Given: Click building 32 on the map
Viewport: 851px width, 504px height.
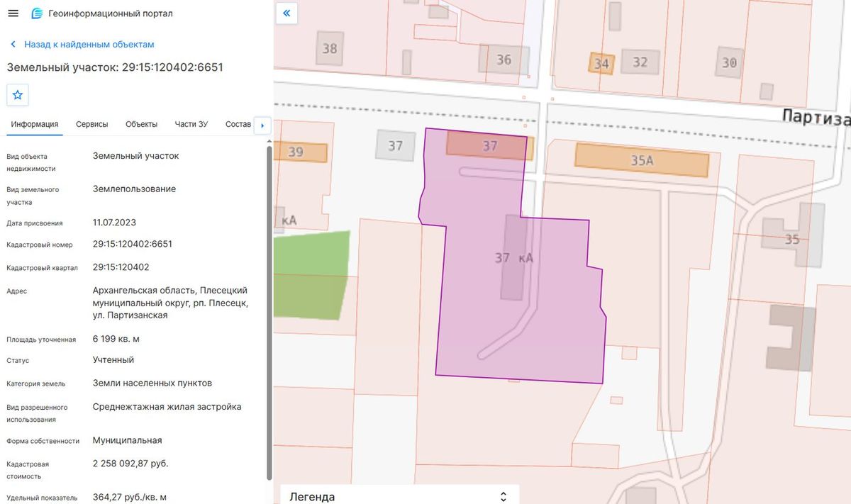Looking at the screenshot, I should pos(640,62).
